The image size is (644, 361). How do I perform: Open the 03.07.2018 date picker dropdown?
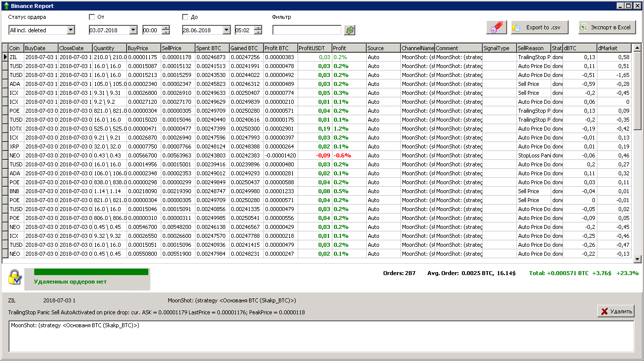[133, 30]
